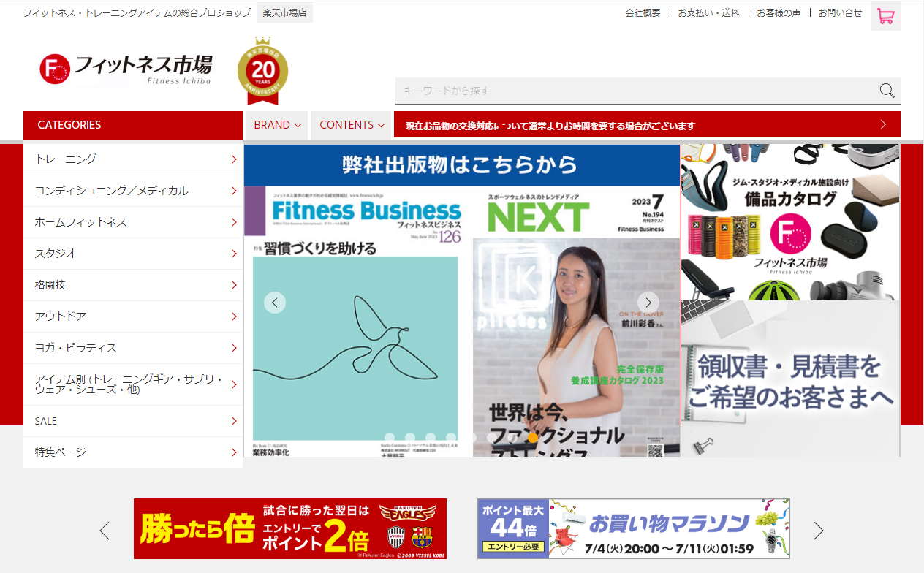
Task: Open the 会社概要 link
Action: pos(643,13)
